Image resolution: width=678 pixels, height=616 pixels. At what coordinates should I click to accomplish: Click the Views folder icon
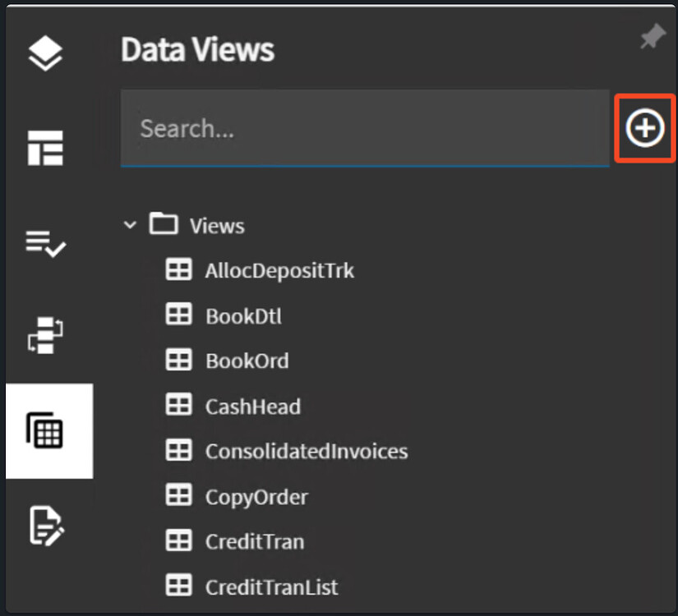(163, 223)
